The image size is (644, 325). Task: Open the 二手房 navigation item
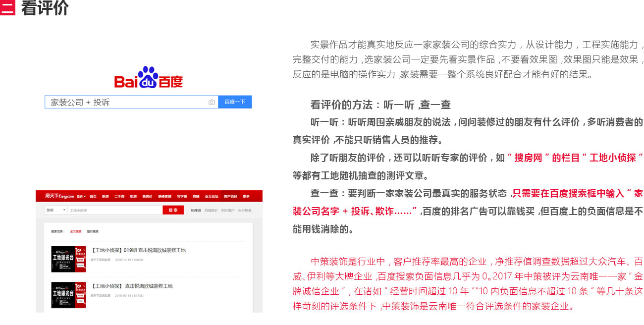pos(119,197)
